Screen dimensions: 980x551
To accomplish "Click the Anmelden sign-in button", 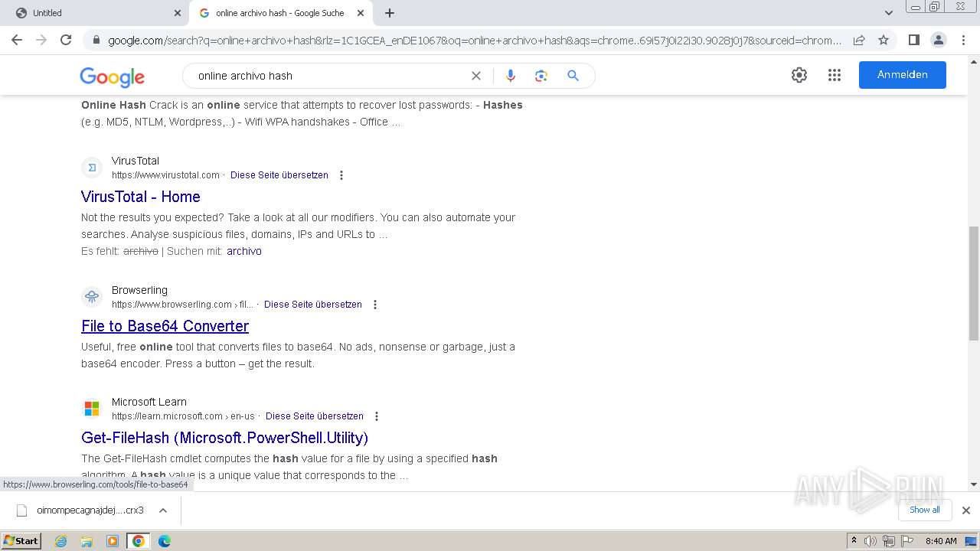I will [903, 75].
